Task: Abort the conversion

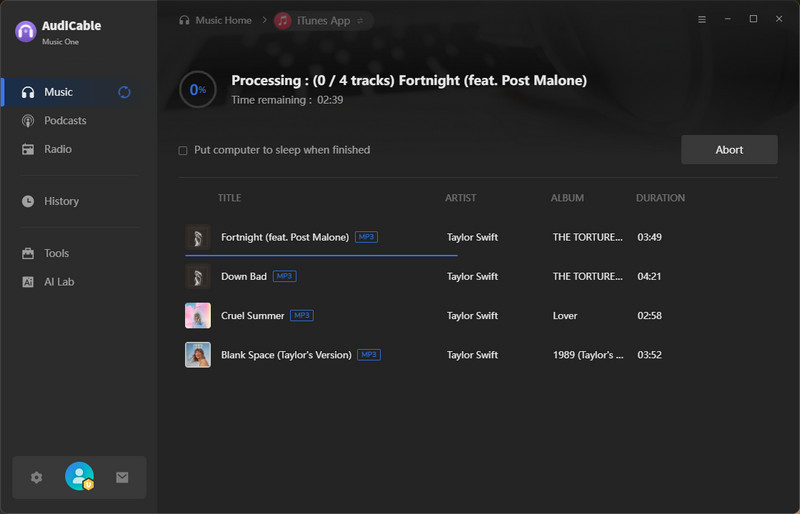Action: click(729, 150)
